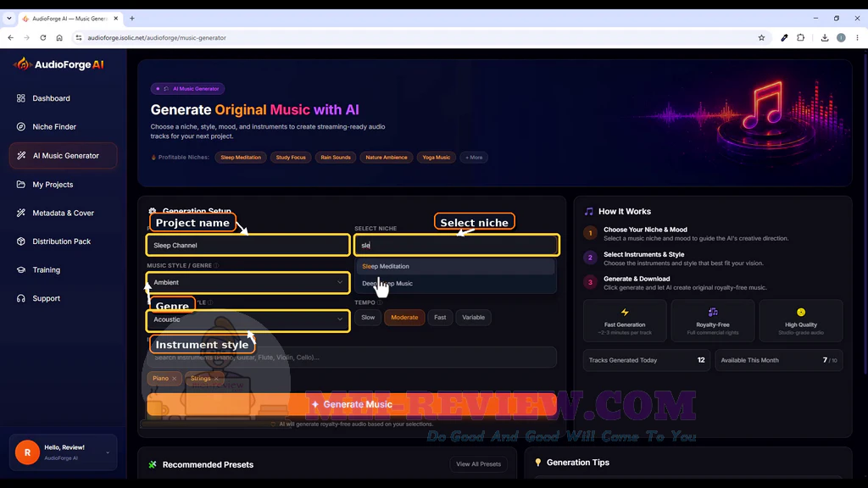Open the Acoustic instrument style dropdown
This screenshot has height=488, width=868.
point(248,319)
